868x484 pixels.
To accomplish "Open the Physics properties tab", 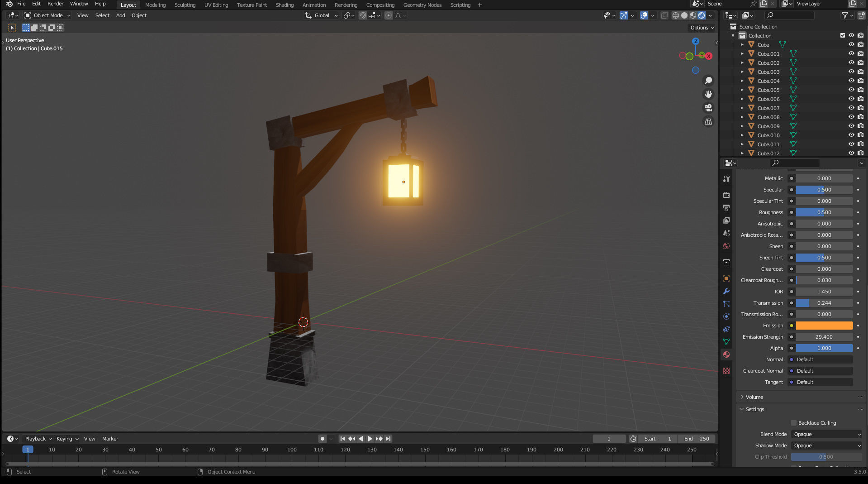I will [x=726, y=316].
